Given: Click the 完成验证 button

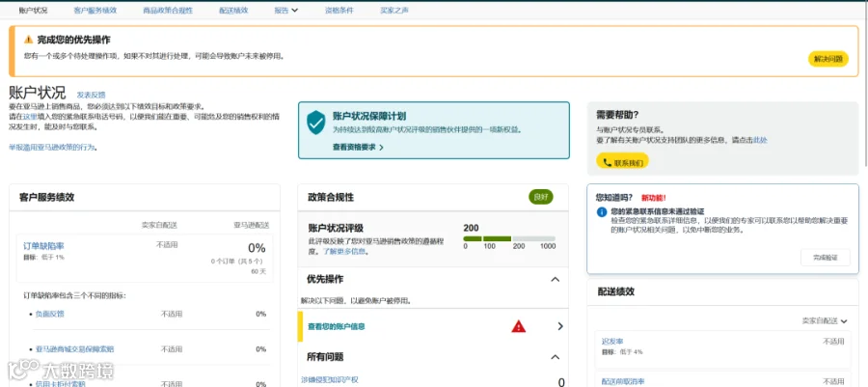Looking at the screenshot, I should coord(825,258).
